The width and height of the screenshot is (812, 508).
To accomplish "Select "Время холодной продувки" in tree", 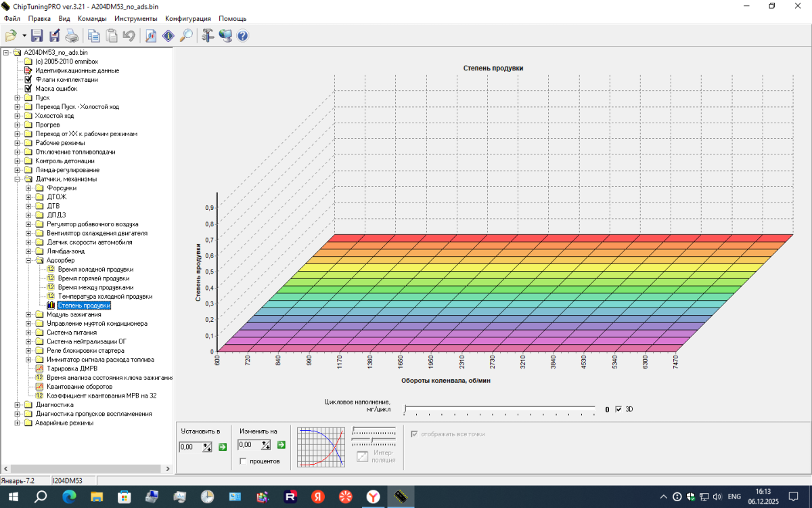I will (x=95, y=270).
